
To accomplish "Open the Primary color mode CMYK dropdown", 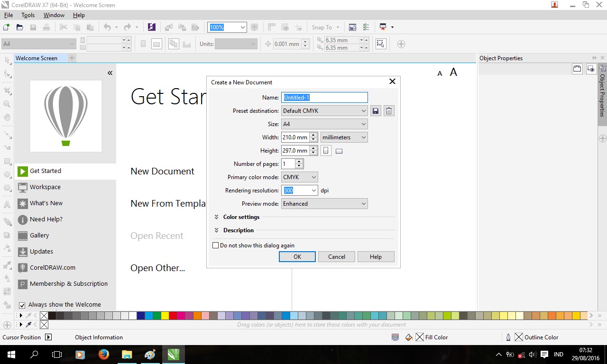I will click(x=300, y=177).
